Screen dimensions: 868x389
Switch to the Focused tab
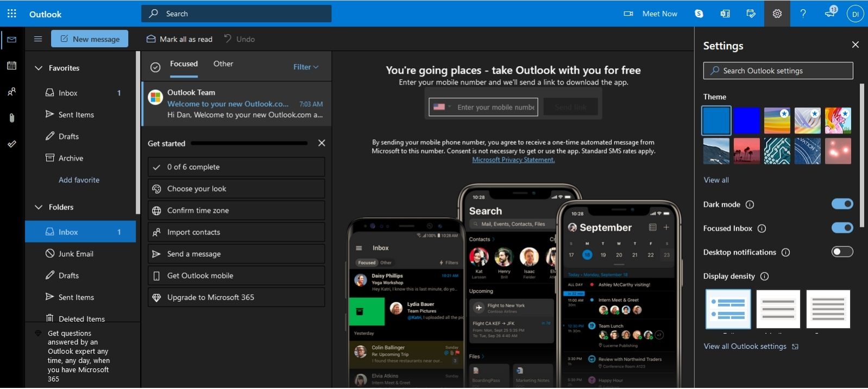pos(184,63)
